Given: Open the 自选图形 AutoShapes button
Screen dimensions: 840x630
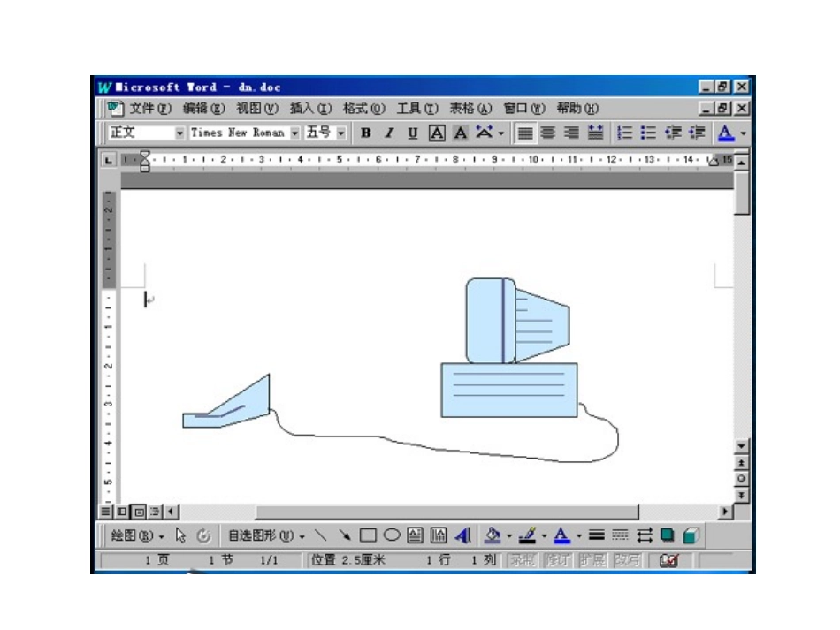Looking at the screenshot, I should (x=266, y=535).
